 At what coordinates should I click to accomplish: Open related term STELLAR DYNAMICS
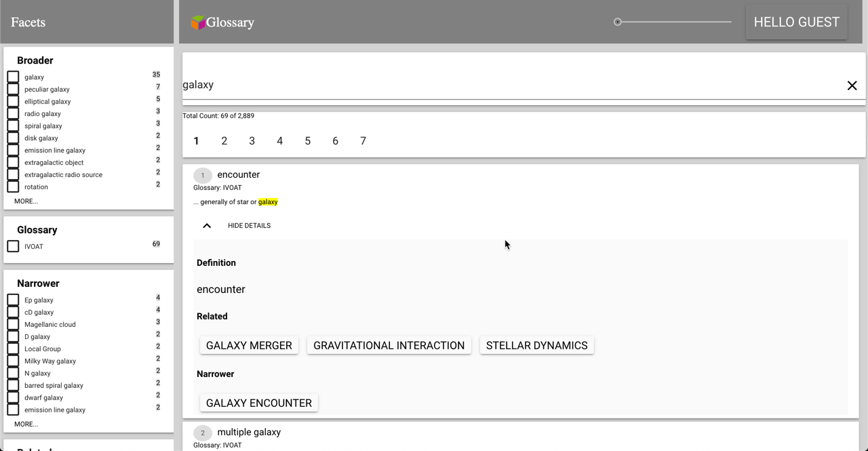pos(536,345)
